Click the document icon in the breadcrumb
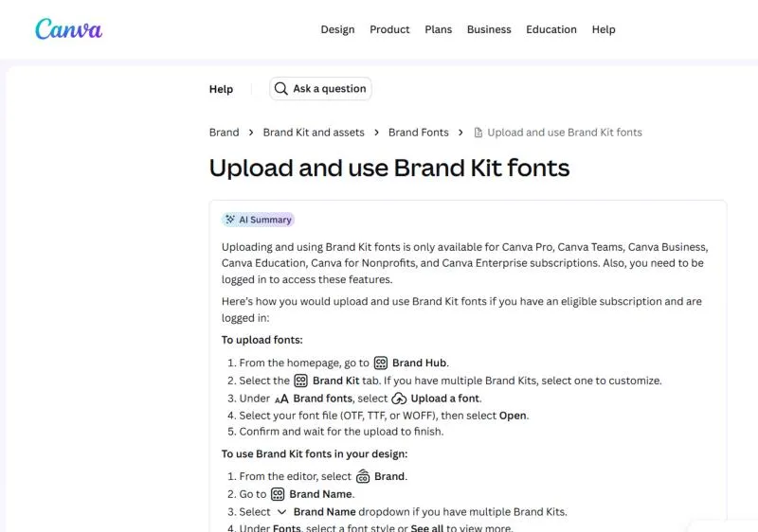Image resolution: width=758 pixels, height=532 pixels. pyautogui.click(x=478, y=133)
